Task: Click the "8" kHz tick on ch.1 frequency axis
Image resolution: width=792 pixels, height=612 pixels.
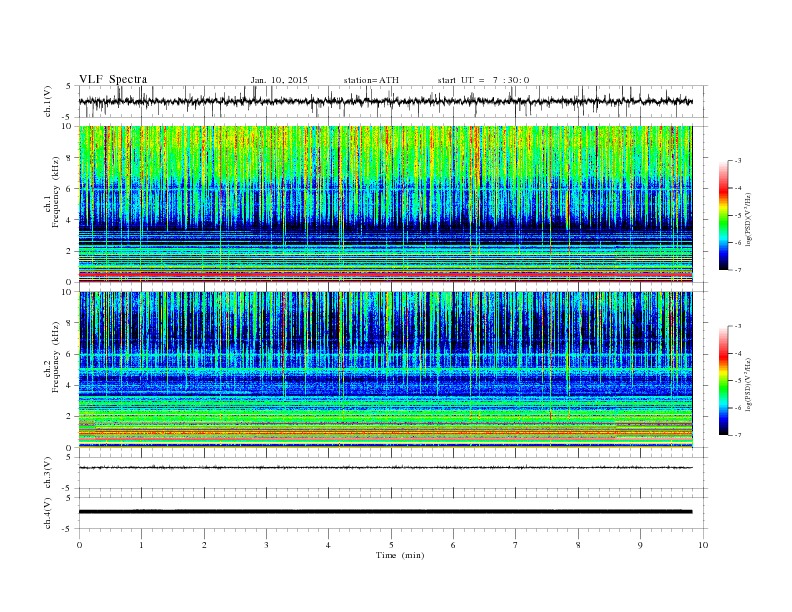Action: (x=69, y=158)
